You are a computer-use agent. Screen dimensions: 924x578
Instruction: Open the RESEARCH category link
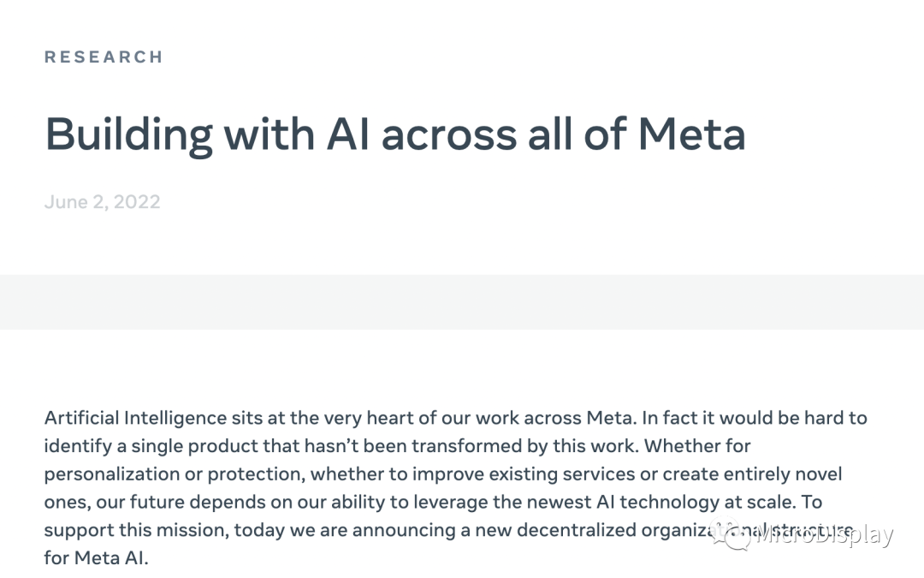[104, 57]
